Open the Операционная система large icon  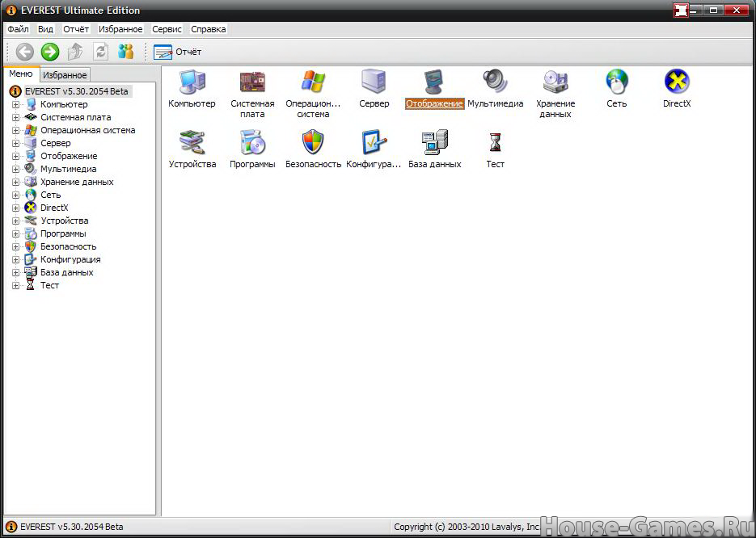point(313,81)
